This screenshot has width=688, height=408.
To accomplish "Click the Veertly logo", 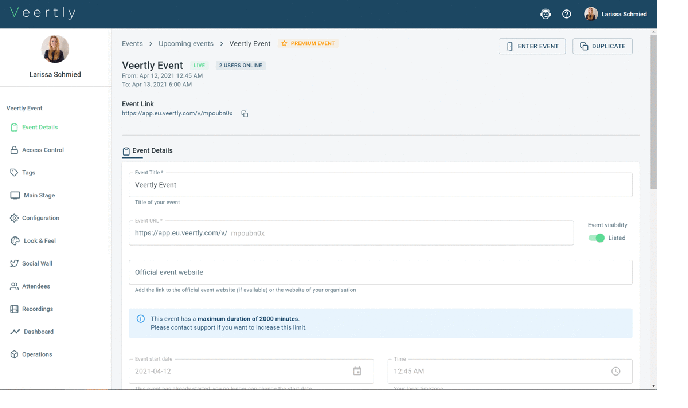I will 43,13.
